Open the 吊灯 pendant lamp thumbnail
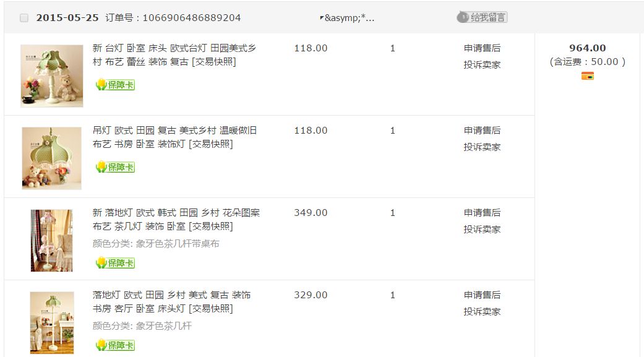This screenshot has width=644, height=357. (x=52, y=158)
